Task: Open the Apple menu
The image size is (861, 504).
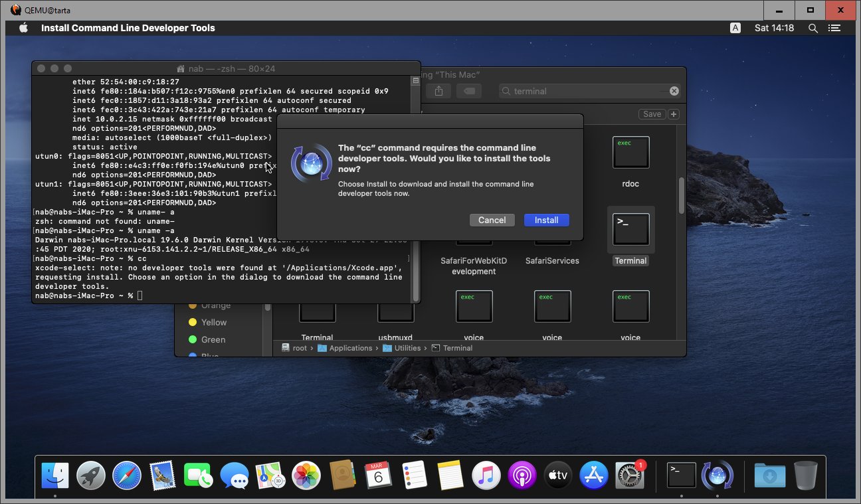Action: pyautogui.click(x=23, y=28)
